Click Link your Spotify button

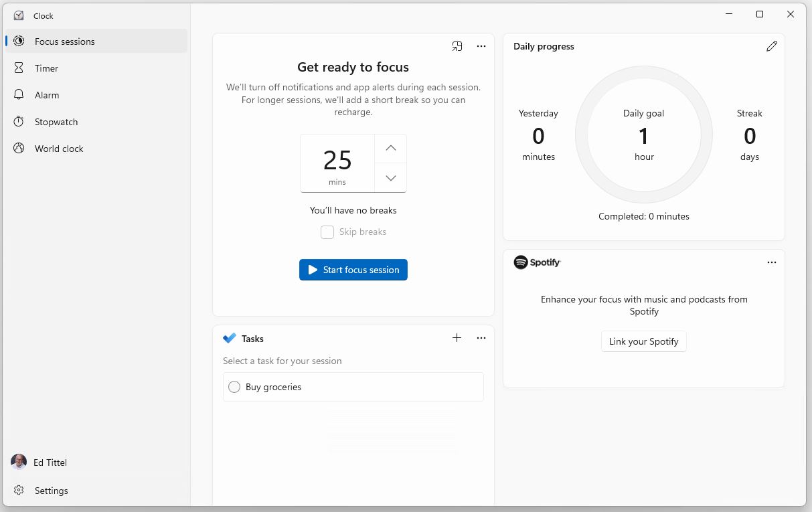pyautogui.click(x=643, y=341)
